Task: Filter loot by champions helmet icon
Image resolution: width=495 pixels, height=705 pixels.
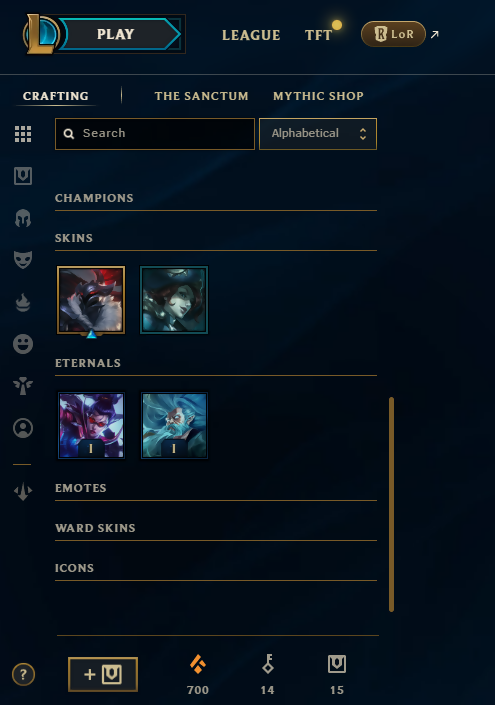Action: coord(23,219)
